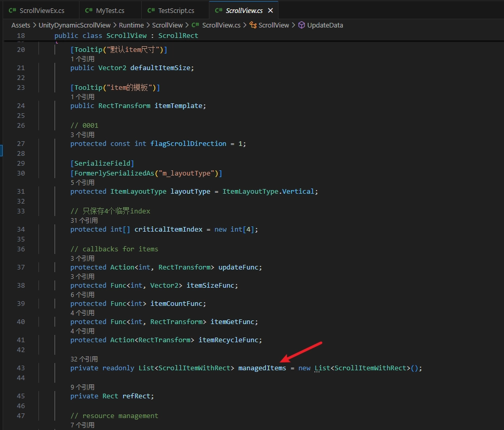Click the criticalItemIndex field name
504x430 pixels.
168,230
